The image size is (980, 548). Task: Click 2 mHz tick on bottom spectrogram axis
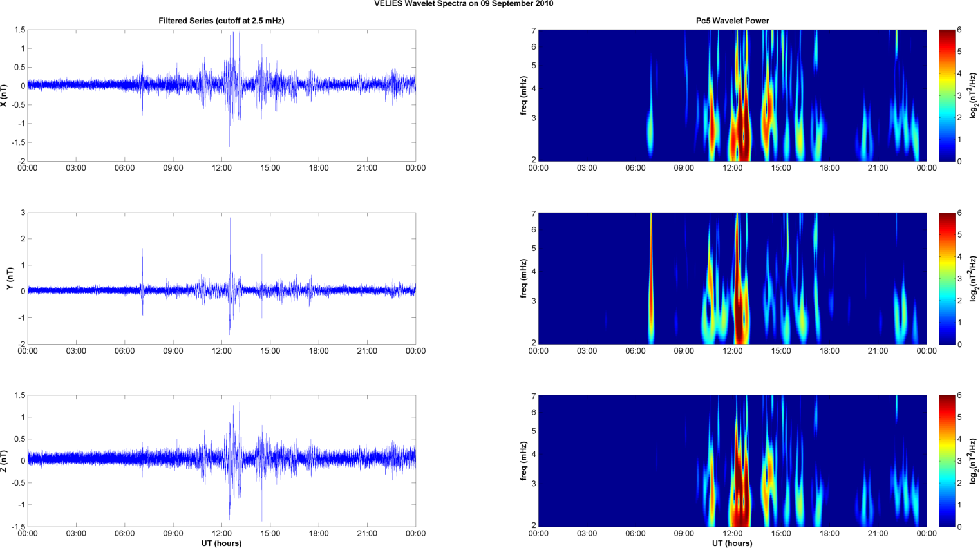(534, 525)
